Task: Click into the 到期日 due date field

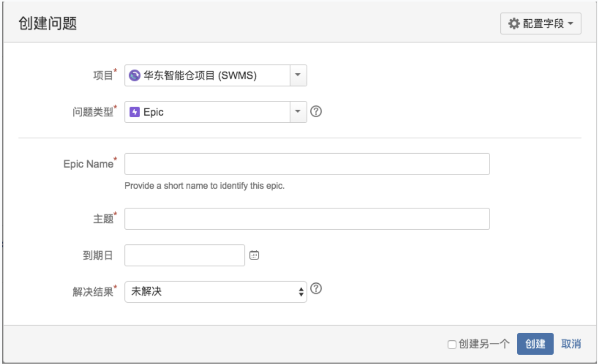Action: (x=185, y=255)
